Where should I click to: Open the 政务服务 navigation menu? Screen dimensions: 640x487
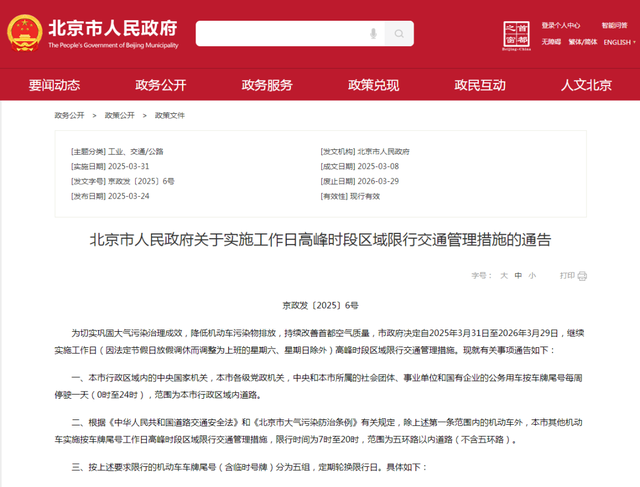(x=267, y=85)
